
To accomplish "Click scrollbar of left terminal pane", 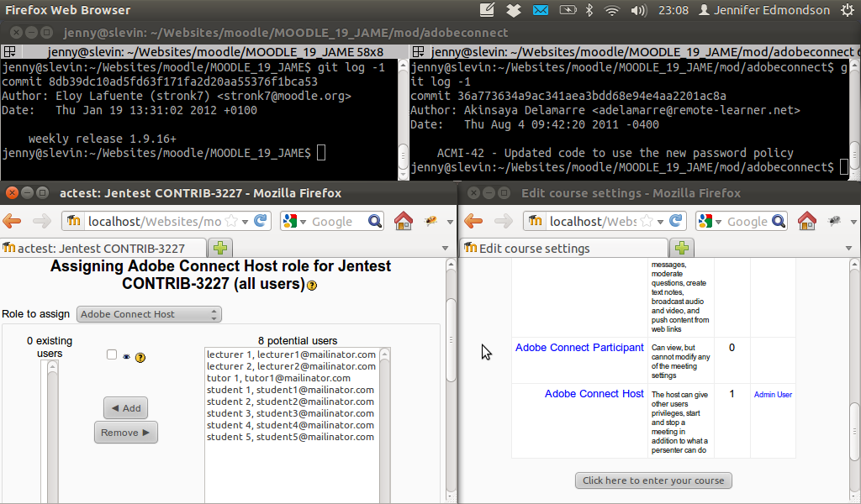I will coord(403,155).
